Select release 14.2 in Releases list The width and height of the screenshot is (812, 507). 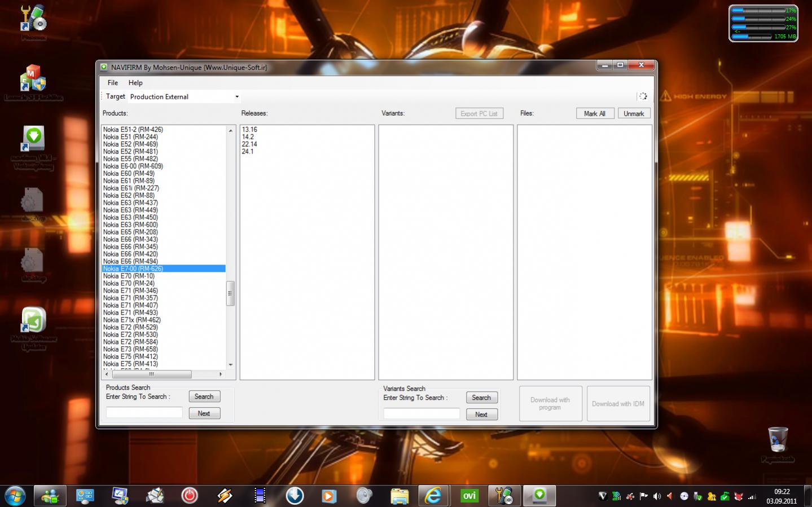coord(248,137)
